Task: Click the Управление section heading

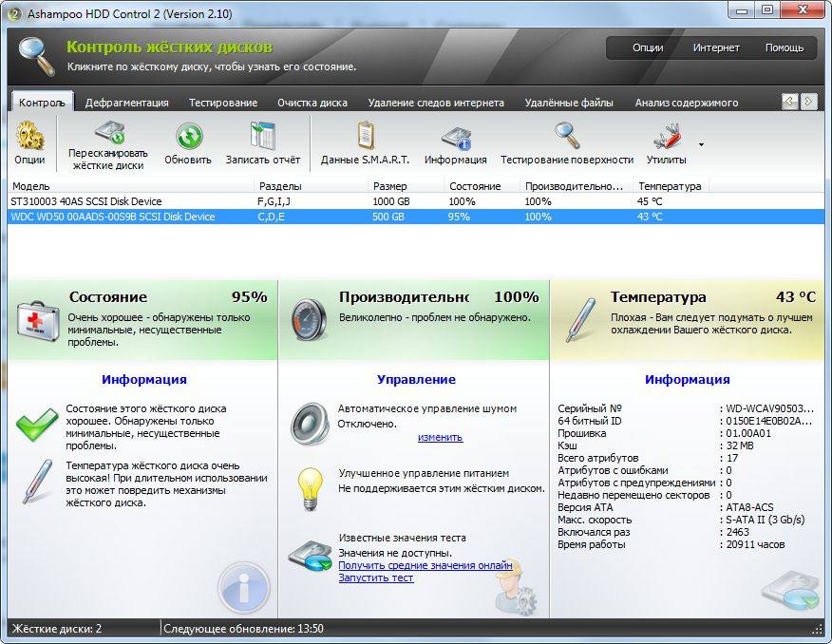Action: click(416, 379)
